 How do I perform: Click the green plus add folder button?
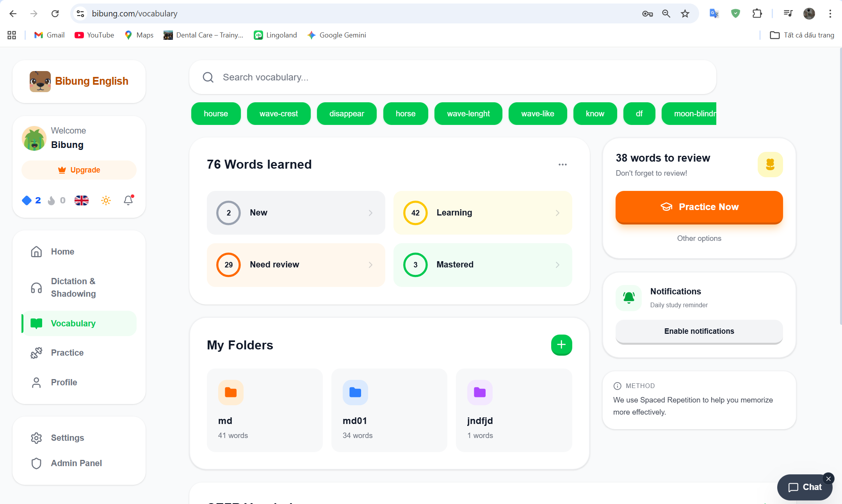click(x=561, y=345)
